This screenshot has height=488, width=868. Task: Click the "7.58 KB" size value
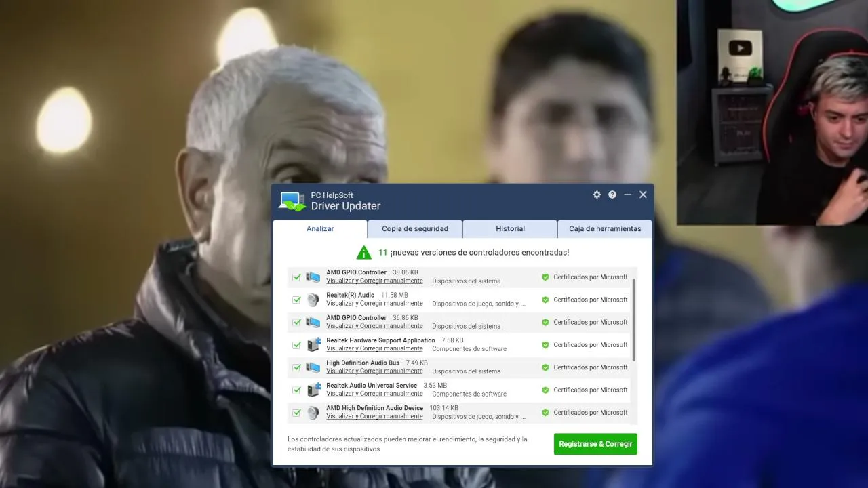coord(452,340)
